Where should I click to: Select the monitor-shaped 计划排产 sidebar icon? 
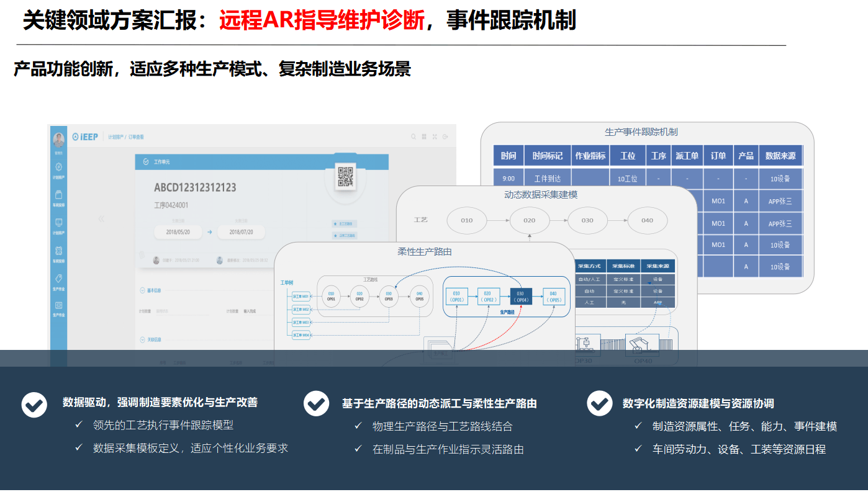pyautogui.click(x=58, y=222)
